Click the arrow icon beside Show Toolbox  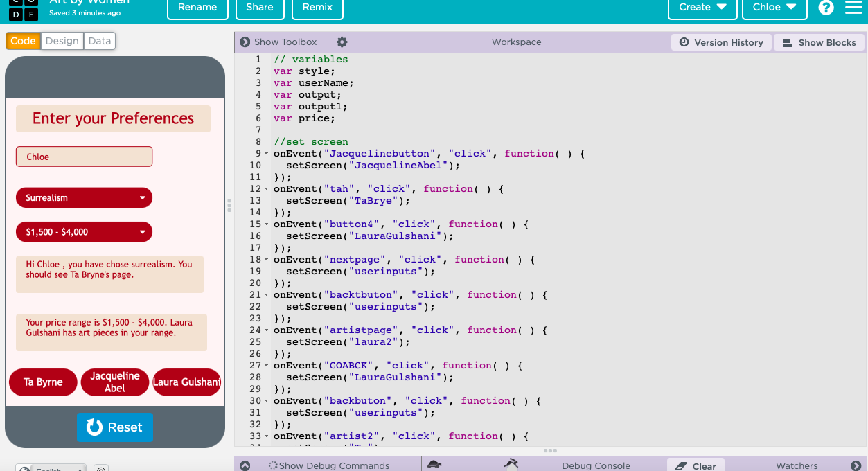[245, 42]
